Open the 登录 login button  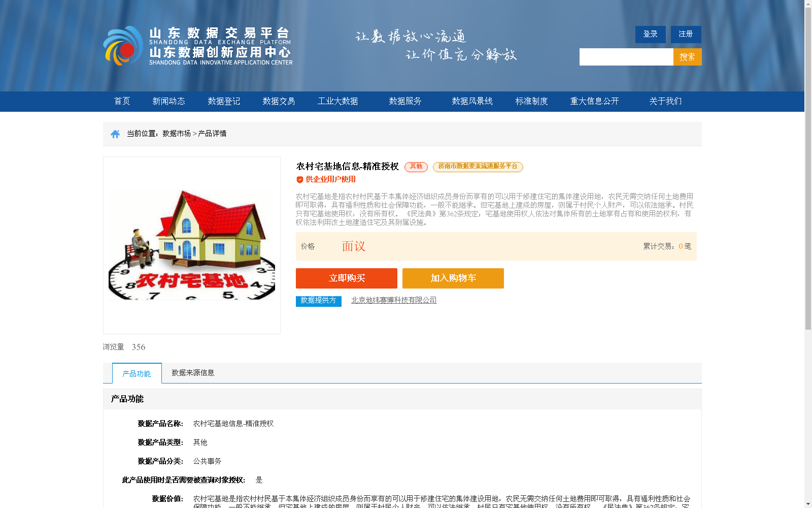tap(650, 34)
